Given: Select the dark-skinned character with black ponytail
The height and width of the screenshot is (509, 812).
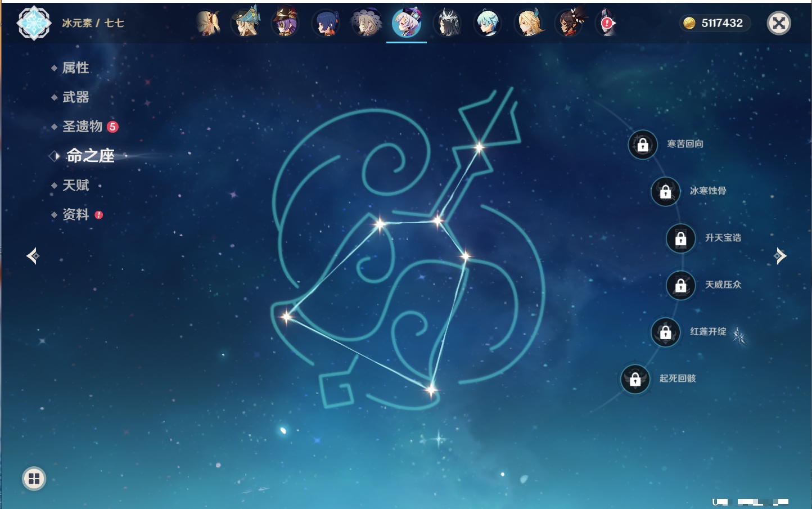Looking at the screenshot, I should 569,23.
